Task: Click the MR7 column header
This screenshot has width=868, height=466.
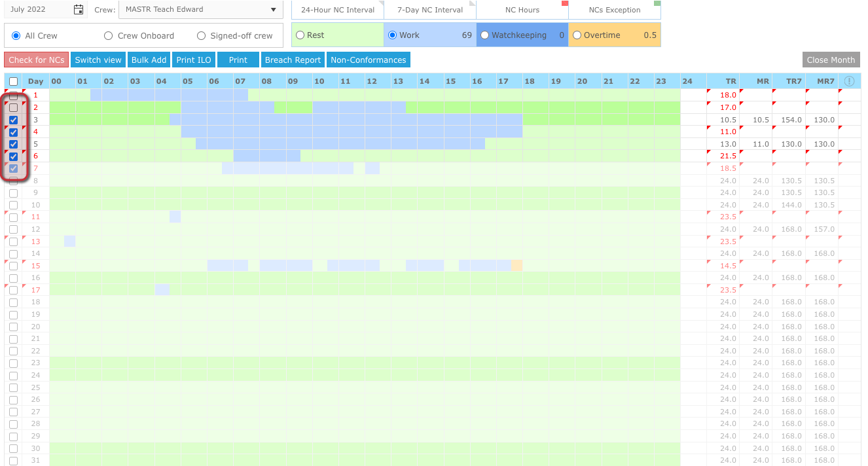Action: click(x=822, y=81)
